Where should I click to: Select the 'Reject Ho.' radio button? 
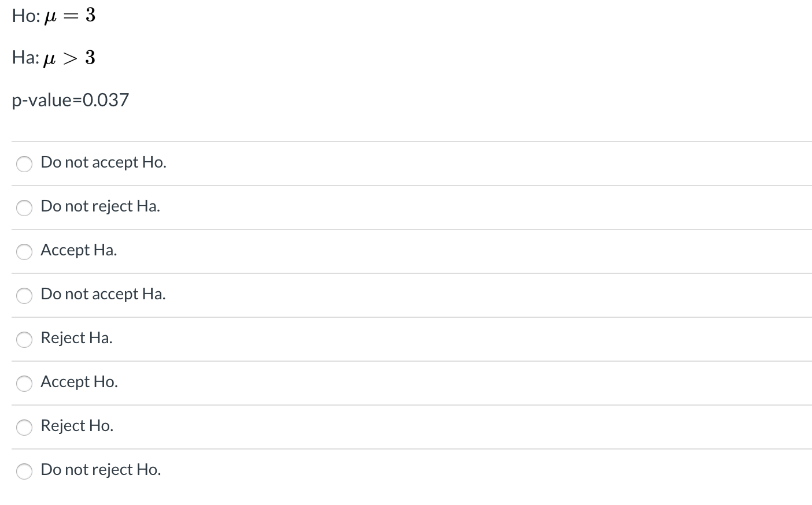tap(24, 428)
